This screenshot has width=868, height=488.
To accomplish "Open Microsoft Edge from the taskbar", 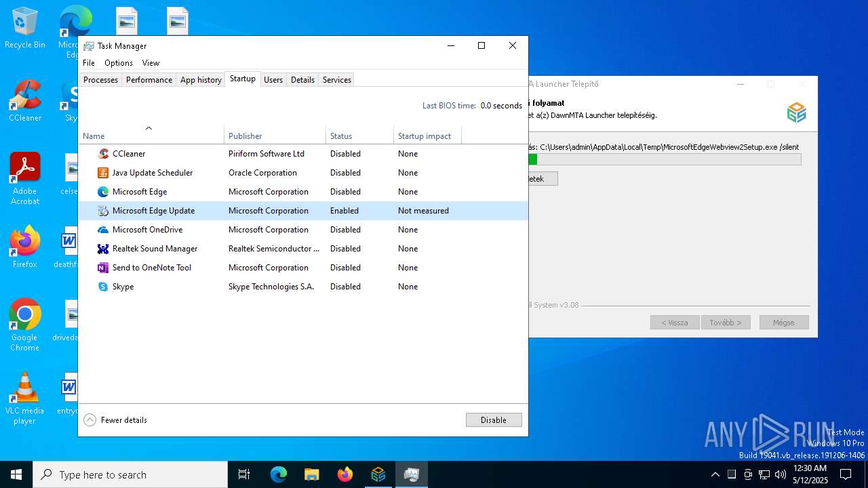I will click(x=279, y=474).
